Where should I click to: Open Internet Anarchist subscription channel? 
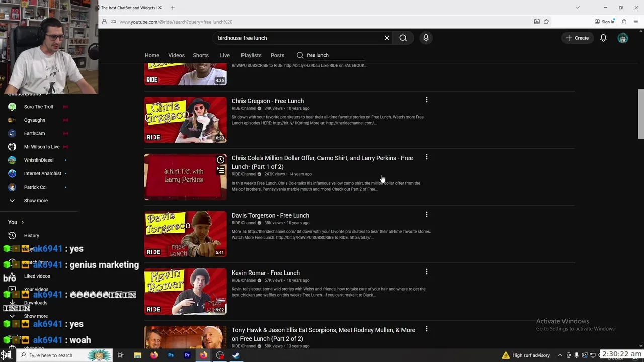[43, 173]
